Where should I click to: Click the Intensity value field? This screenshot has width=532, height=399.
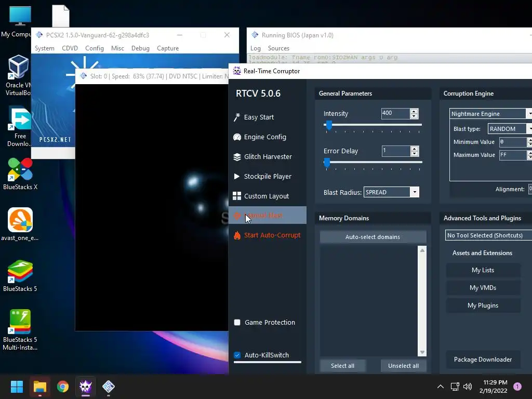(x=395, y=113)
